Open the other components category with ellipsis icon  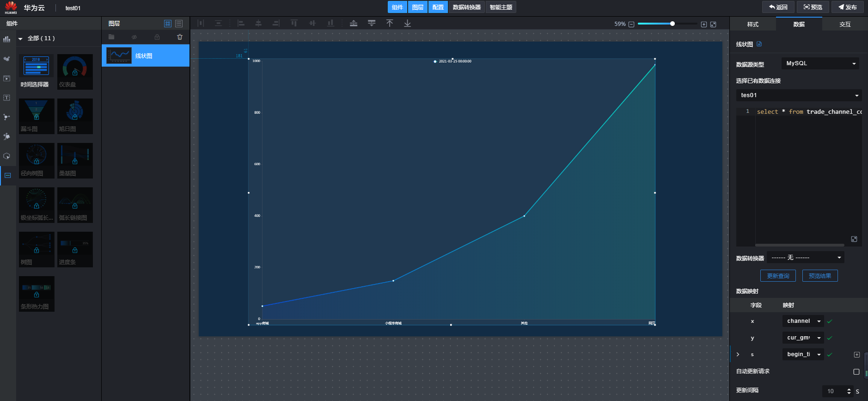coord(7,175)
